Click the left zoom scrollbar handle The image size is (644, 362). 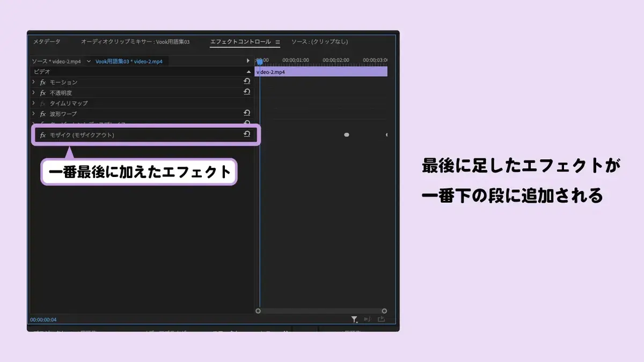258,311
